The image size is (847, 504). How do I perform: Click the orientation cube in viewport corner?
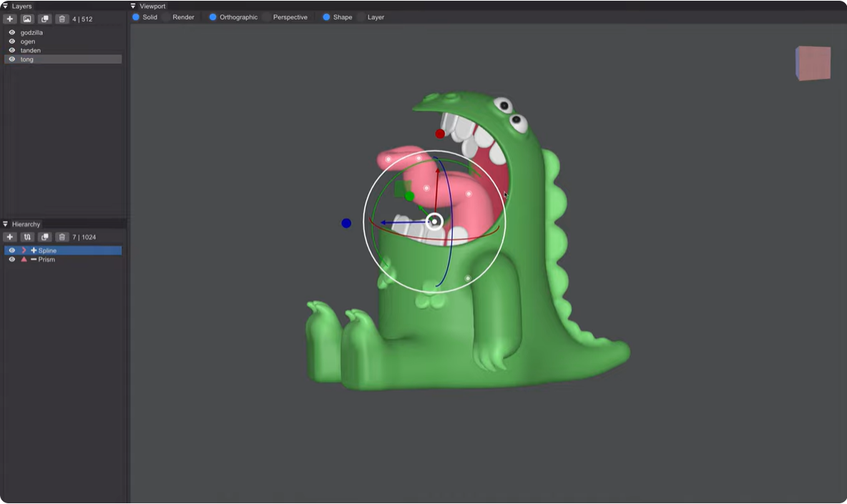click(x=813, y=64)
